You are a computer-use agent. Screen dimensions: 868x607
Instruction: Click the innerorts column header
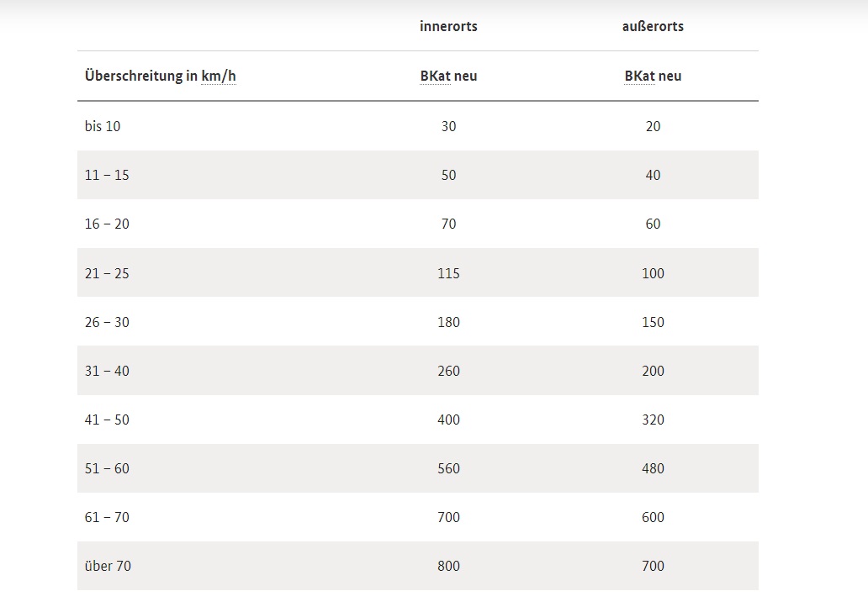[x=448, y=26]
